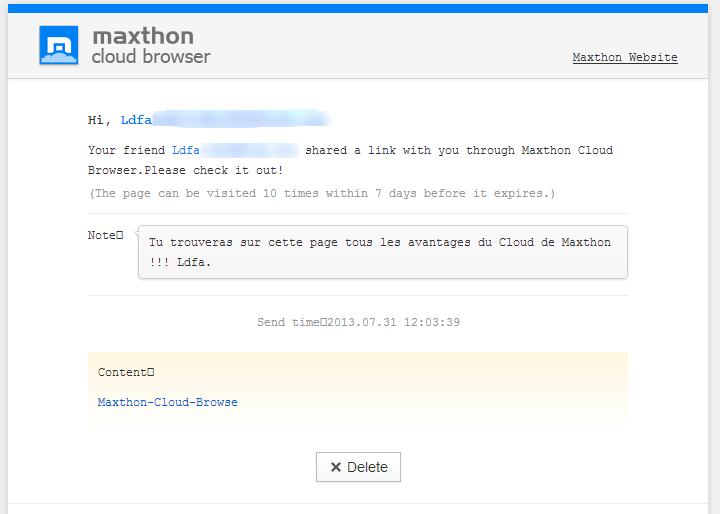The width and height of the screenshot is (720, 514).
Task: Click the Maxthon cloud browser logo icon
Action: click(59, 45)
